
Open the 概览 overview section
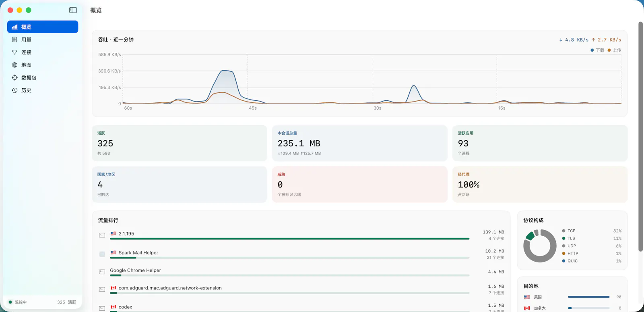[x=43, y=27]
